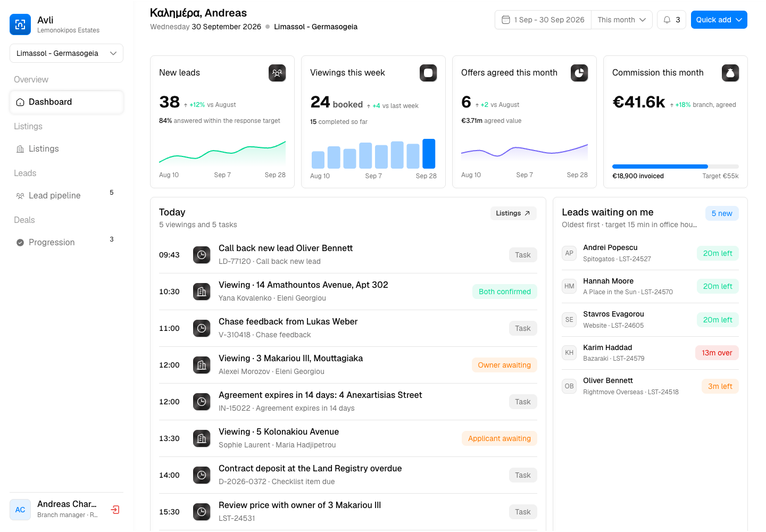
Task: Open the Quick add dropdown
Action: pos(719,20)
